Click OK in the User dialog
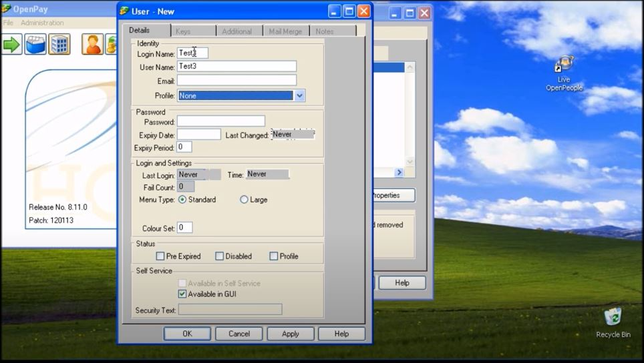The width and height of the screenshot is (644, 363). tap(187, 334)
